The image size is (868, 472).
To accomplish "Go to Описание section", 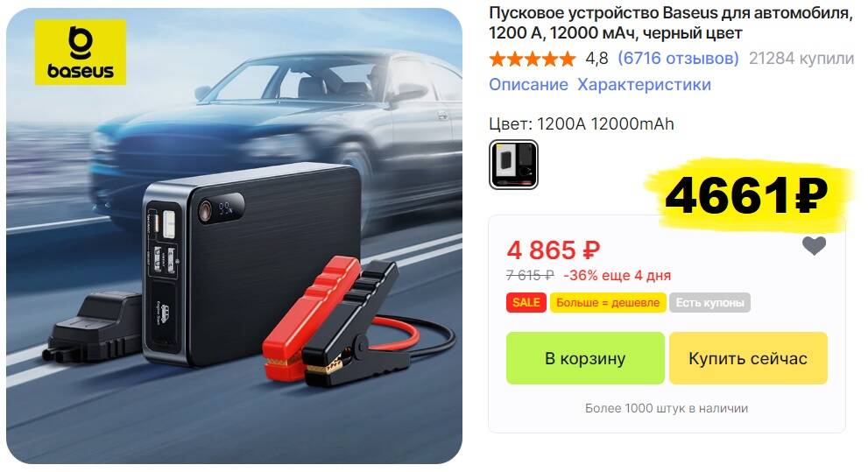I will coord(528,85).
